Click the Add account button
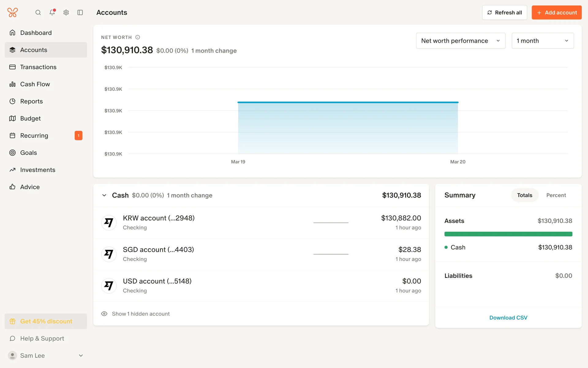 [x=556, y=13]
